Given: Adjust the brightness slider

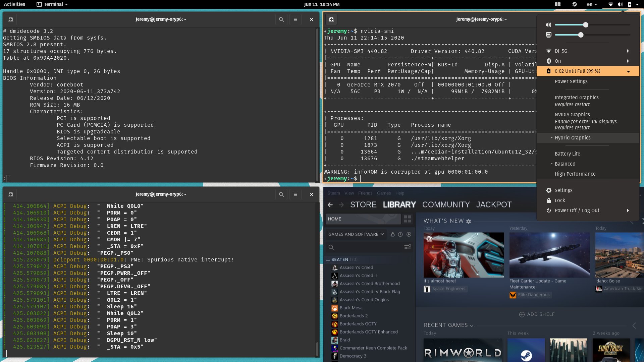Looking at the screenshot, I should pos(592,35).
